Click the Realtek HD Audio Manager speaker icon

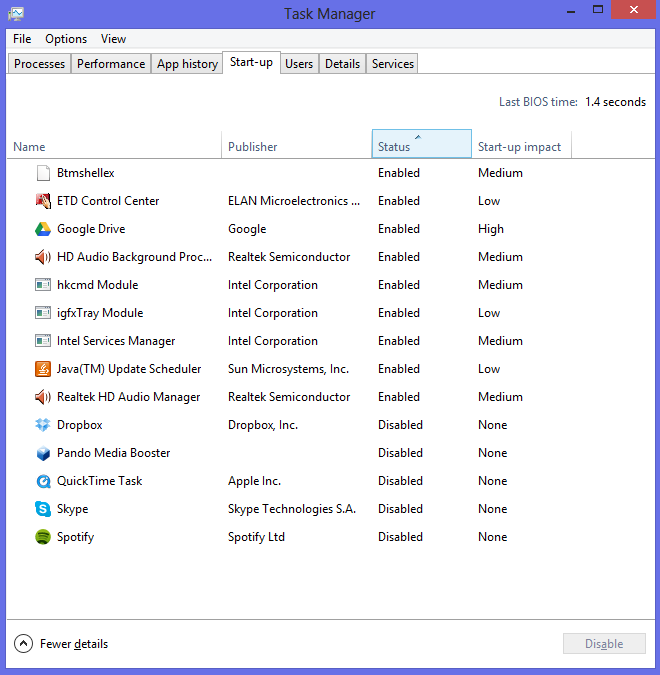pyautogui.click(x=43, y=397)
